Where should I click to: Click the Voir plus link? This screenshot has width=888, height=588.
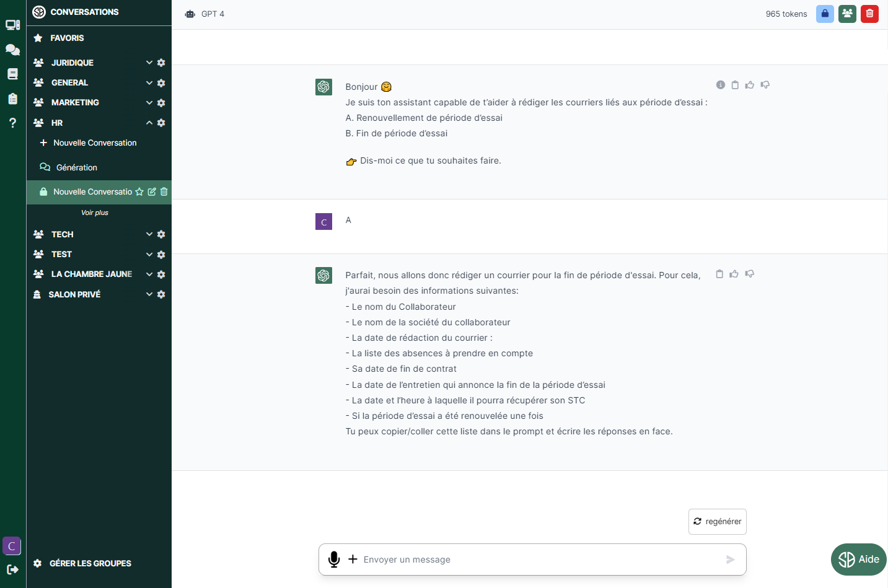coord(95,213)
